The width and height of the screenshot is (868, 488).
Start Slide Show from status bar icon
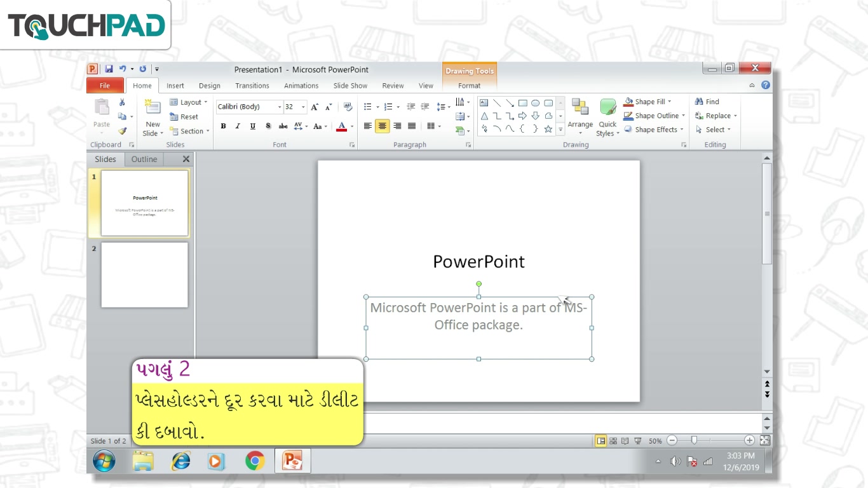(x=637, y=440)
